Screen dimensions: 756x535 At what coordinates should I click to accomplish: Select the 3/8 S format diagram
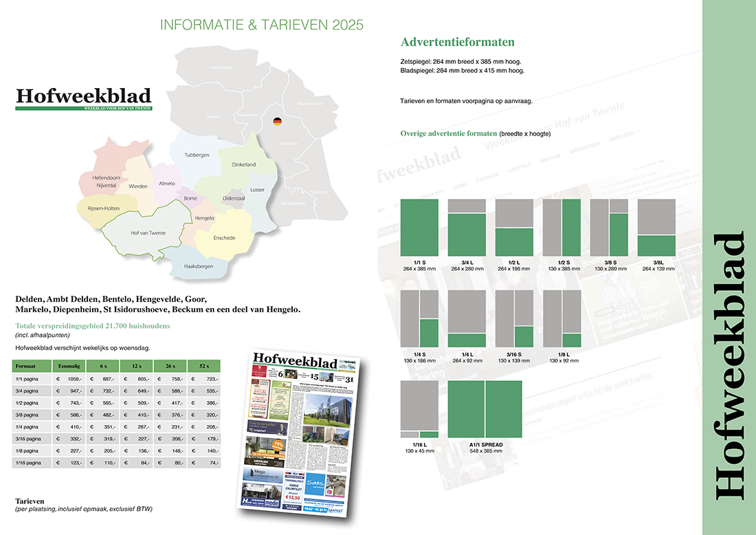pos(609,228)
